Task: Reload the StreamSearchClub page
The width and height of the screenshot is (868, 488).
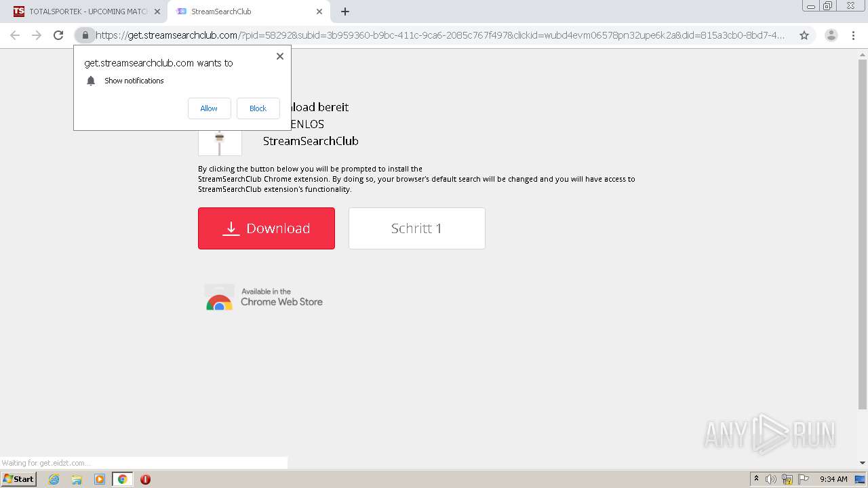Action: [58, 35]
